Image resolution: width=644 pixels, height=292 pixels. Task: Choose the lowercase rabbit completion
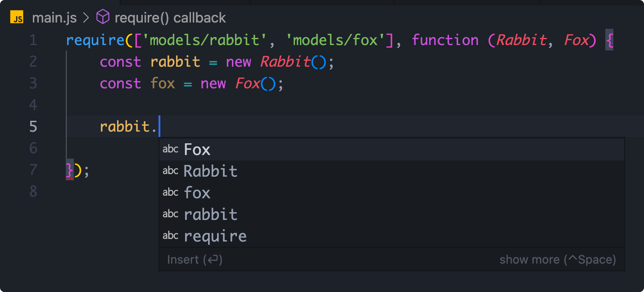210,214
